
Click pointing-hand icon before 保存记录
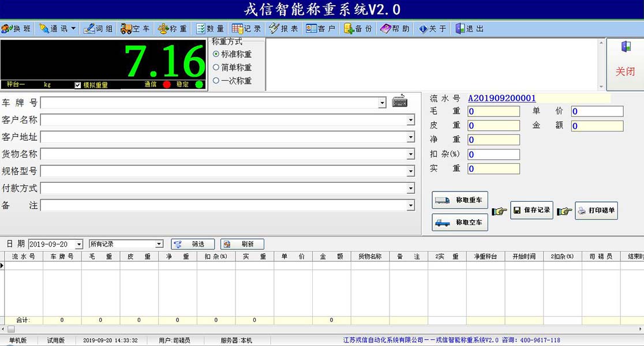coord(499,212)
